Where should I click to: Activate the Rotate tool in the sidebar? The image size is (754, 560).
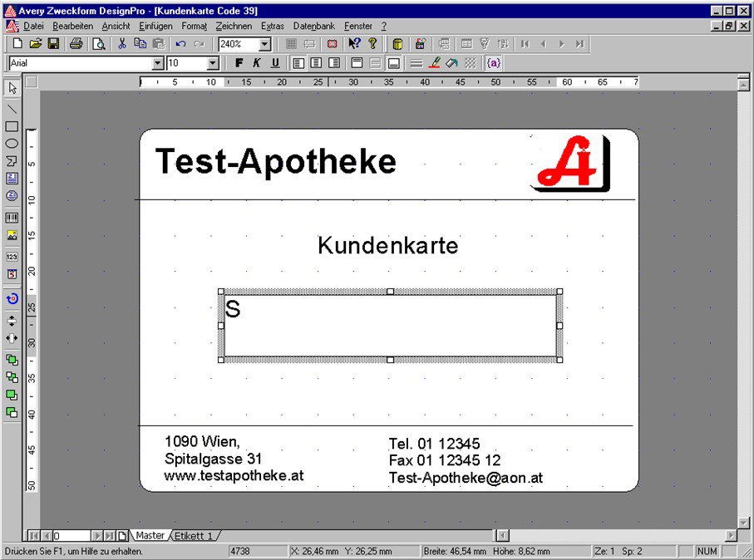click(x=12, y=295)
